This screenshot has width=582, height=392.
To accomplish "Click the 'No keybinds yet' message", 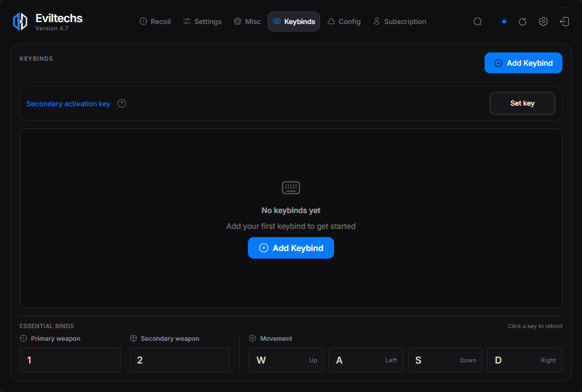I will [291, 211].
